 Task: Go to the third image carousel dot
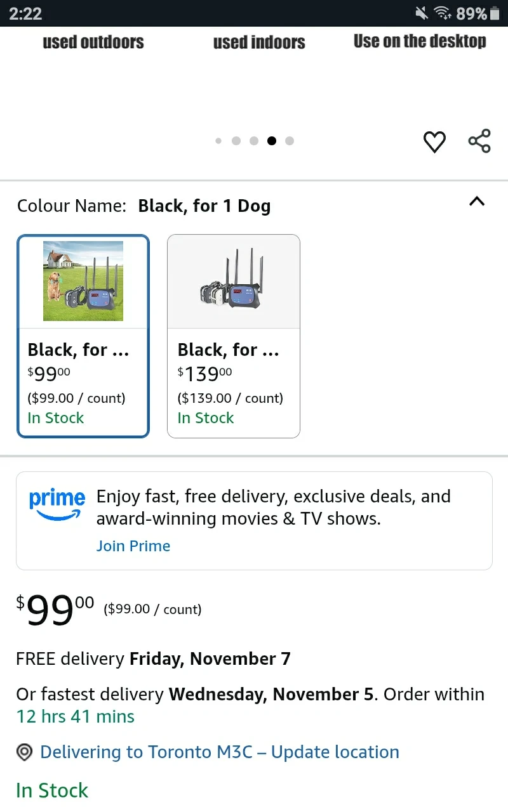[254, 141]
